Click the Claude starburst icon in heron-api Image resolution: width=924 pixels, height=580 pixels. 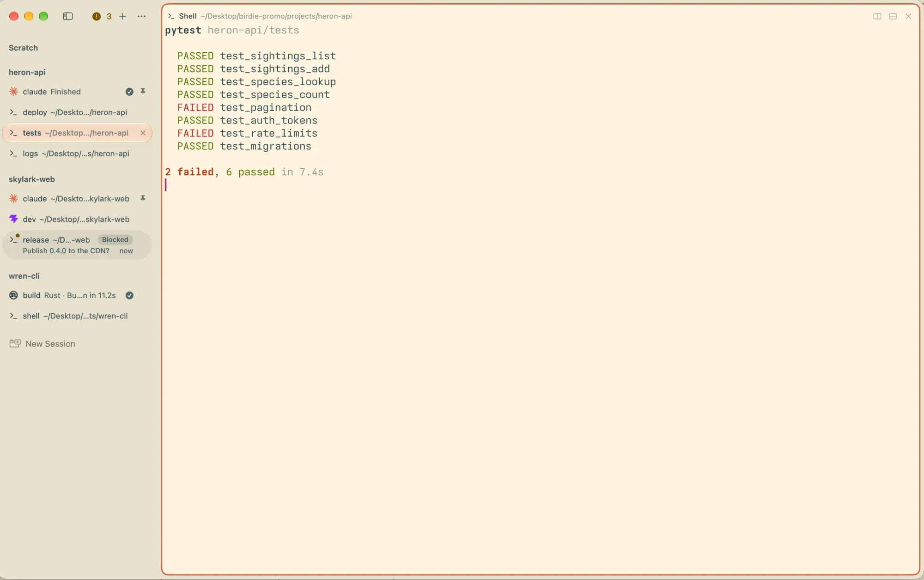point(14,92)
